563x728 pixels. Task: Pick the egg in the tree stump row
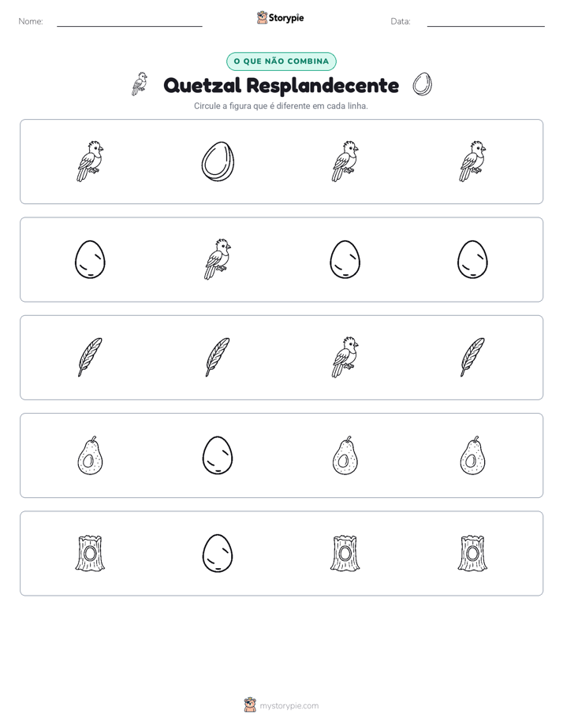(218, 553)
